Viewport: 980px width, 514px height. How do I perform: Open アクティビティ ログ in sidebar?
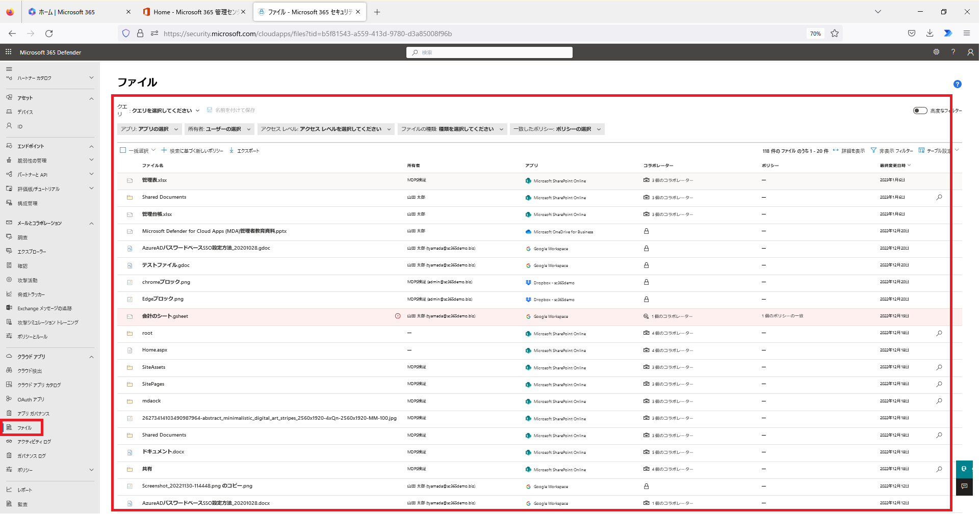pyautogui.click(x=34, y=442)
